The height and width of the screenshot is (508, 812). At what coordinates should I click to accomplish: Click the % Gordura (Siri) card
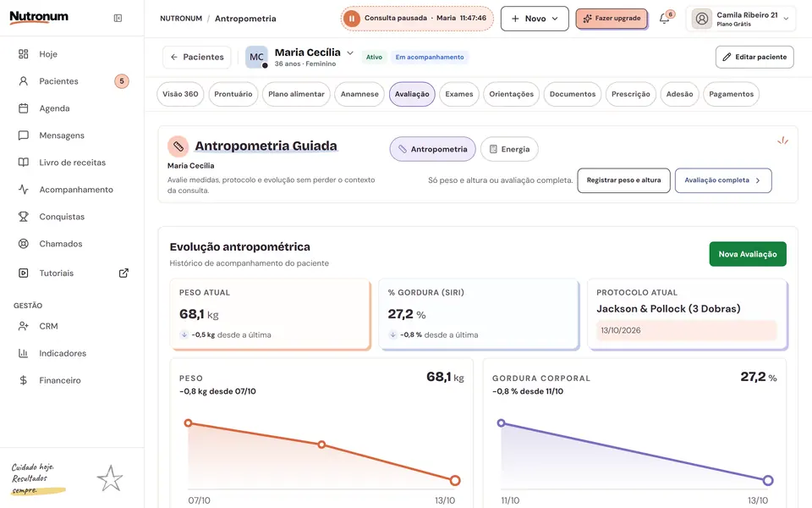478,314
